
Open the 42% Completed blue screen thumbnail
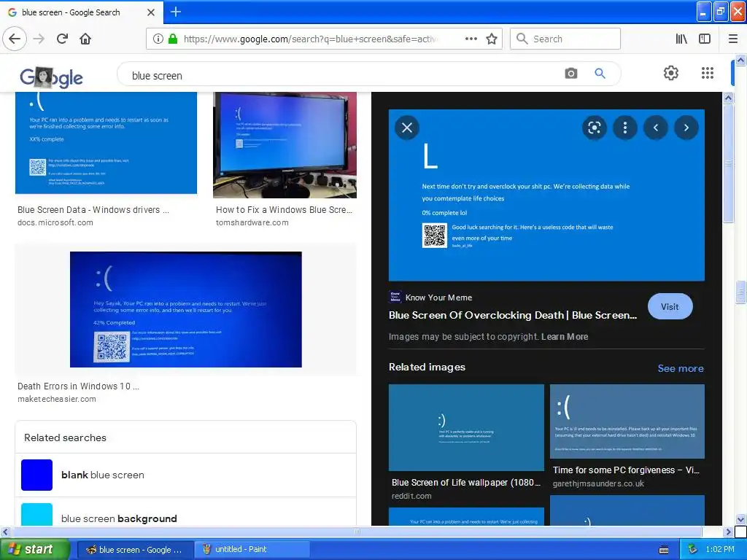pyautogui.click(x=186, y=309)
